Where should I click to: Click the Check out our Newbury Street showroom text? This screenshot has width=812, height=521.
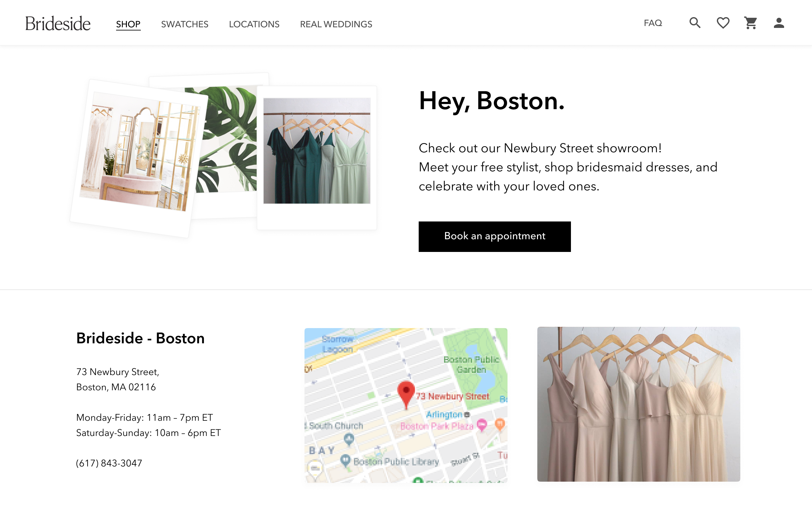pos(540,148)
